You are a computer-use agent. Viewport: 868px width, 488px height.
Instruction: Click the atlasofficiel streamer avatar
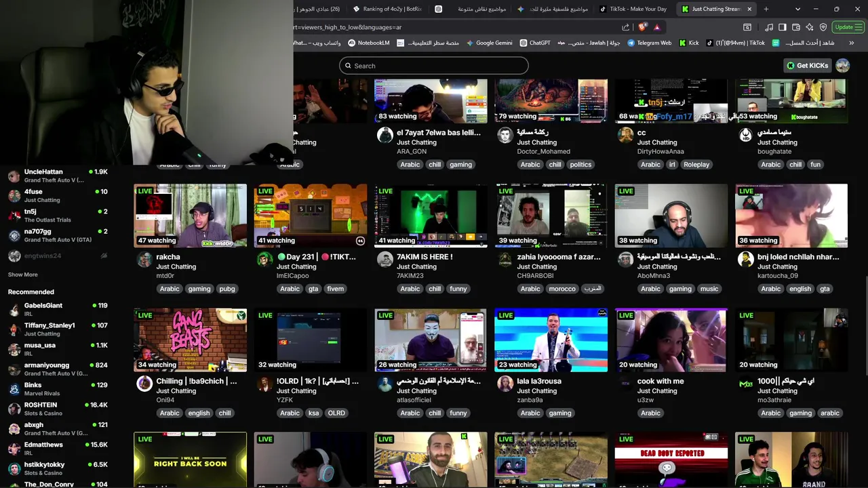click(384, 384)
